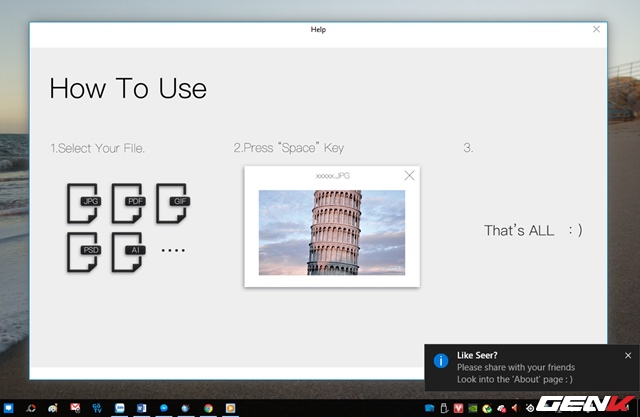Open Facebook Messenger from the taskbar
640x417 pixels.
tap(164, 408)
